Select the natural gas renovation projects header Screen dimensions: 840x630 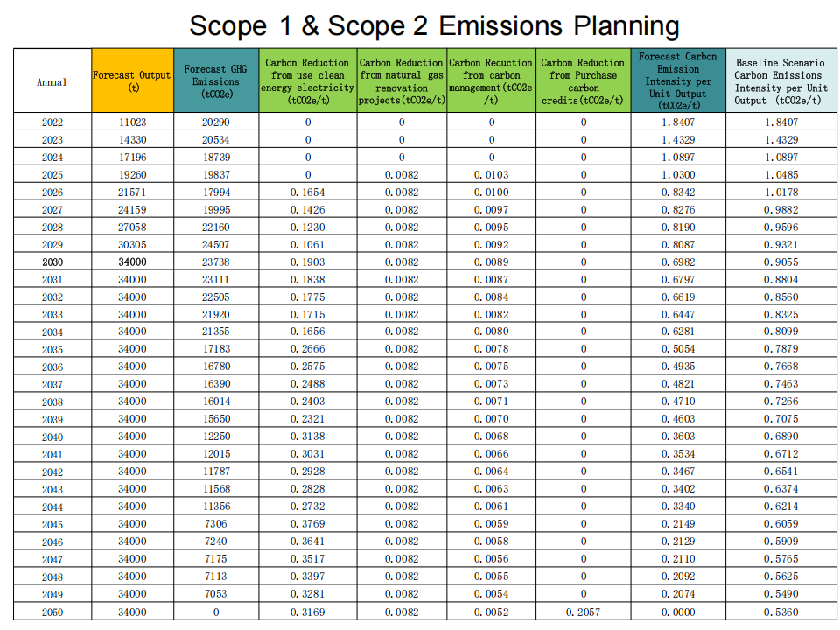point(402,81)
